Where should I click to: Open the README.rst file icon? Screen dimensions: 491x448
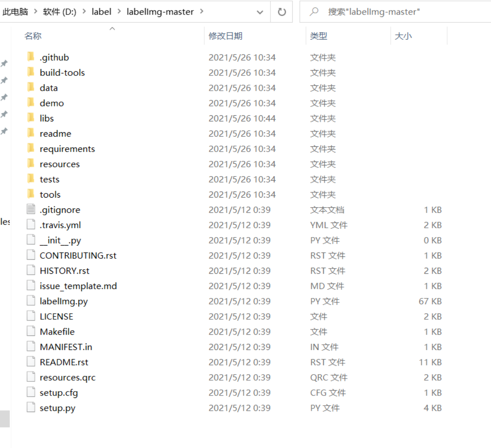pos(31,361)
